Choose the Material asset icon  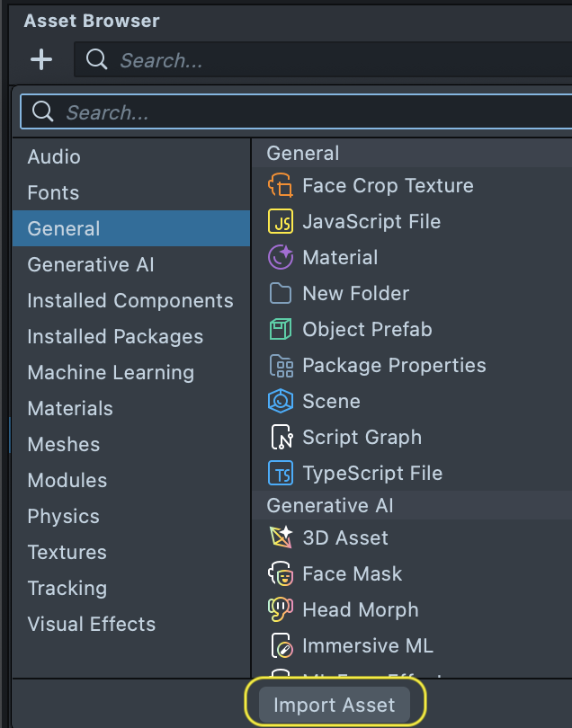[x=281, y=258]
